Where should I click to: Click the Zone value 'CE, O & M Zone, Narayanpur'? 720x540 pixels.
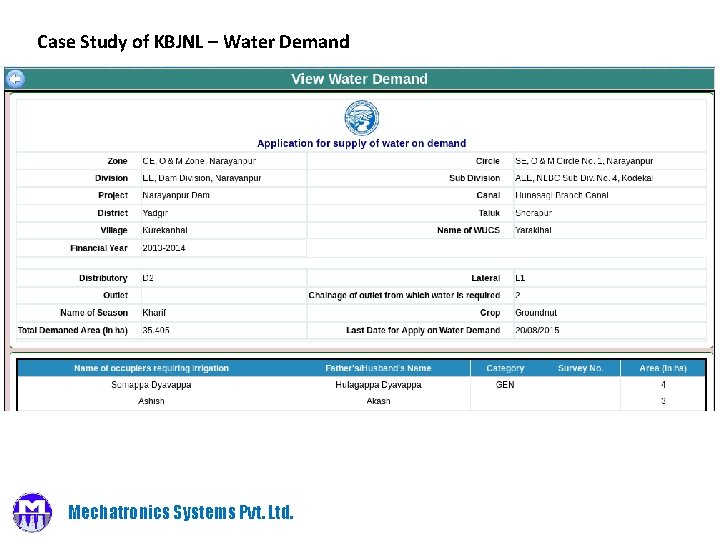tap(199, 161)
